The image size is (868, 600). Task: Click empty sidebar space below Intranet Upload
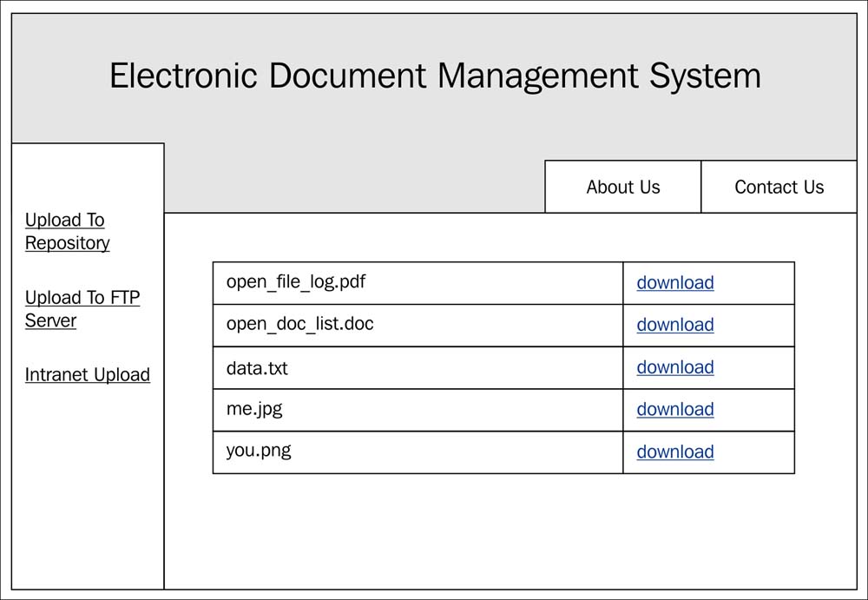click(87, 486)
